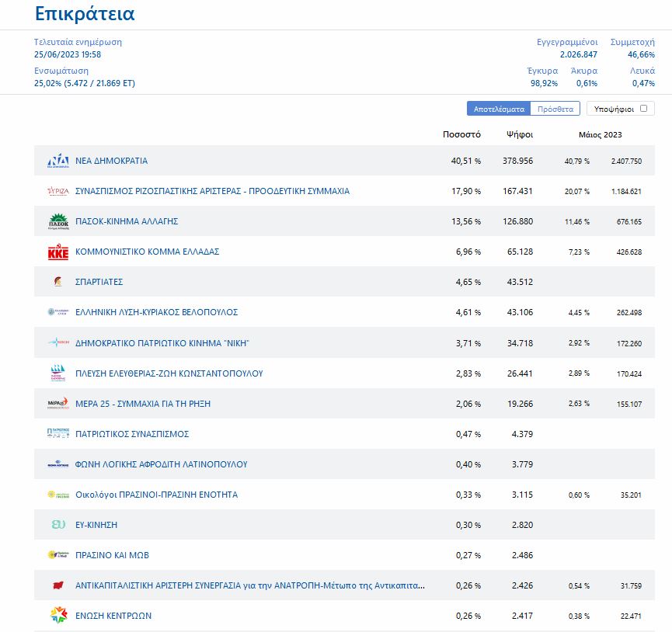Click the ΣΥΡΙΖΑ party logo
Image resolution: width=672 pixels, height=632 pixels.
point(58,191)
